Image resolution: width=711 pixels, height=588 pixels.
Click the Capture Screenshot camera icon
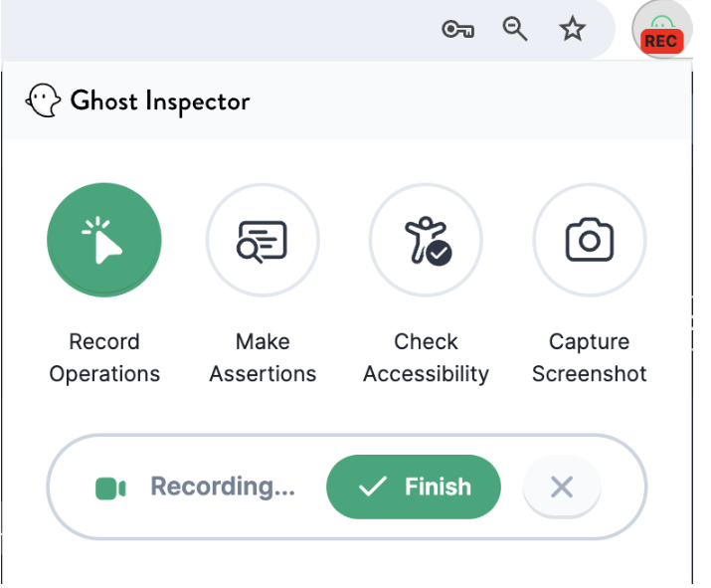click(589, 240)
